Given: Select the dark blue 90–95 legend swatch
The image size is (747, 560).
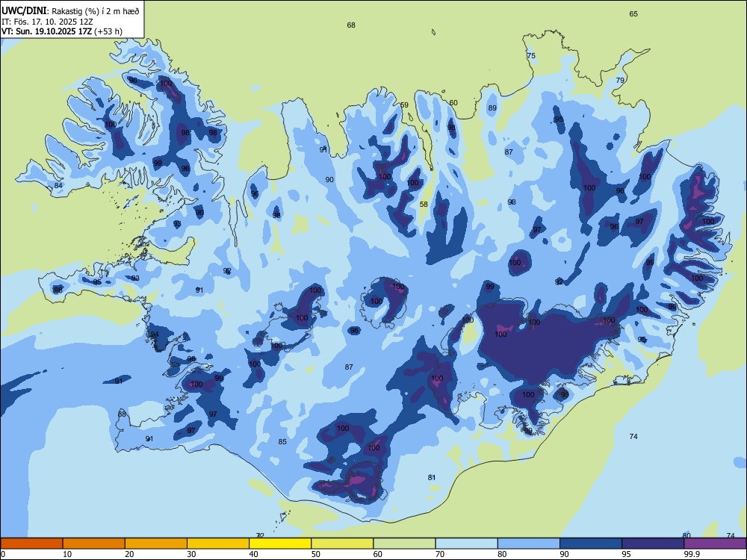Looking at the screenshot, I should (x=591, y=544).
